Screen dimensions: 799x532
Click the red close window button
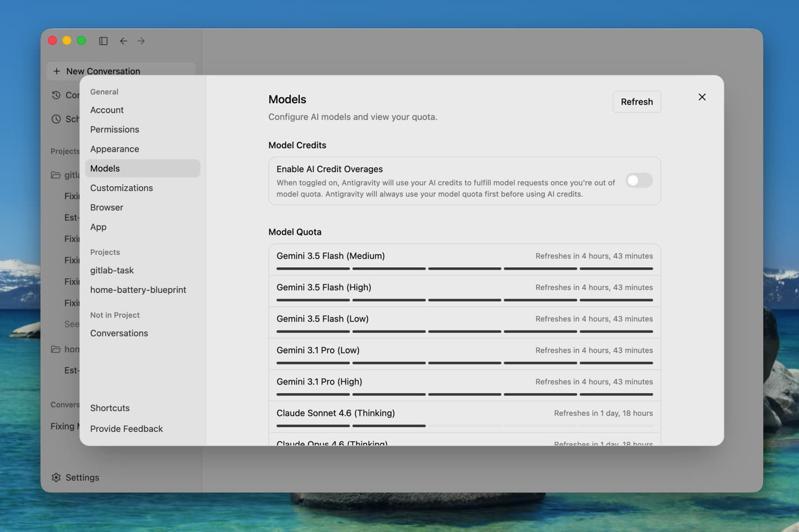pos(53,41)
